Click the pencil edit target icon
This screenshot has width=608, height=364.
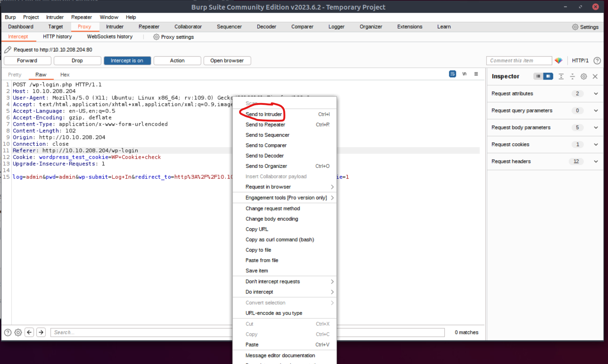8,50
